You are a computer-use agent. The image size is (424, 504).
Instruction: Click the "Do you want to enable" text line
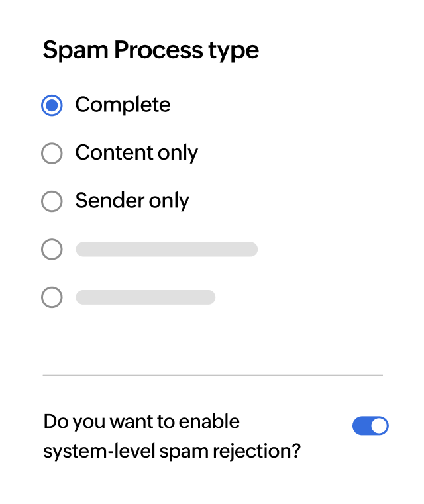click(141, 421)
